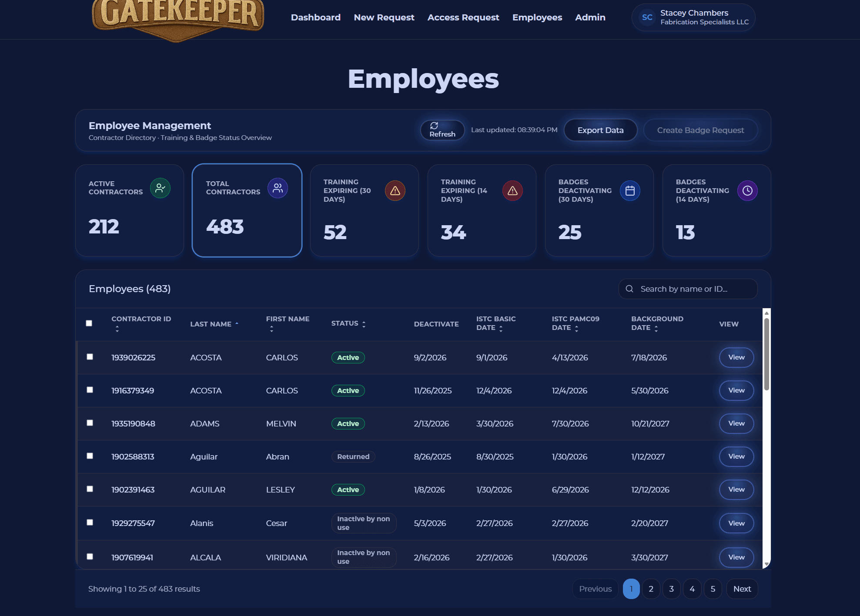Select checkbox for Alanis Cesar row
The height and width of the screenshot is (616, 860).
pyautogui.click(x=90, y=522)
